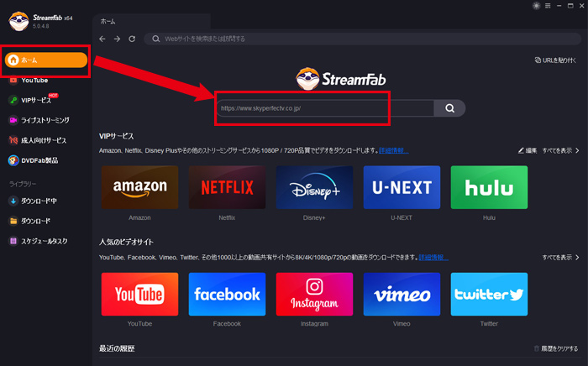This screenshot has width=588, height=366.
Task: Click the scheduled tasks icon in sidebar
Action: tap(13, 241)
